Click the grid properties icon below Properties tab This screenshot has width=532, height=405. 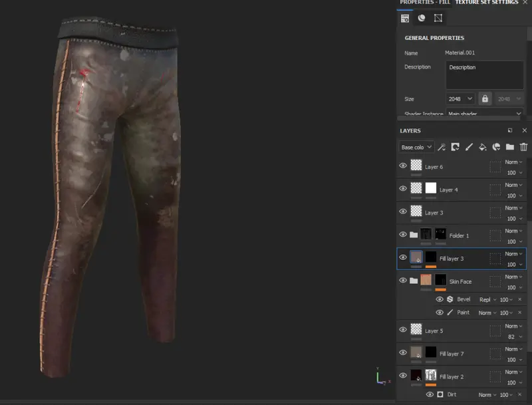[404, 18]
